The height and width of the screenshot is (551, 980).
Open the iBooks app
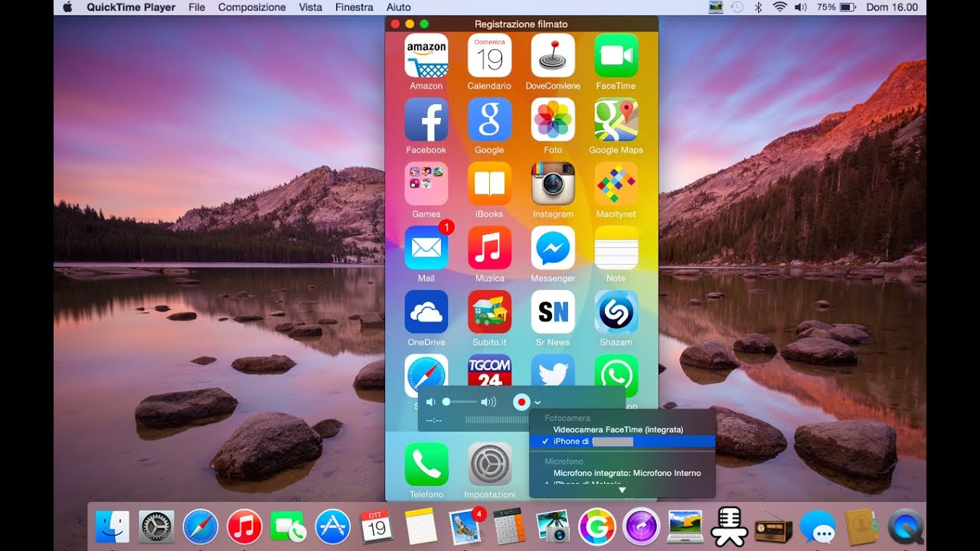tap(489, 184)
